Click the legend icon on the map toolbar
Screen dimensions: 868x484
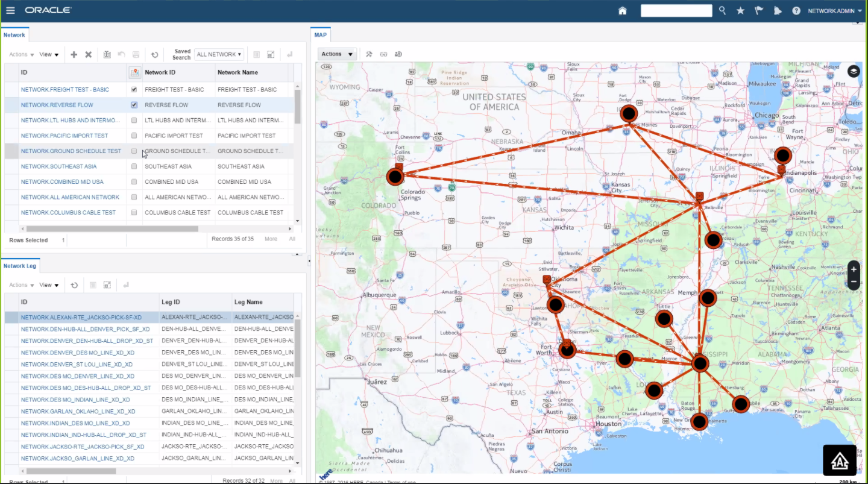pos(398,54)
